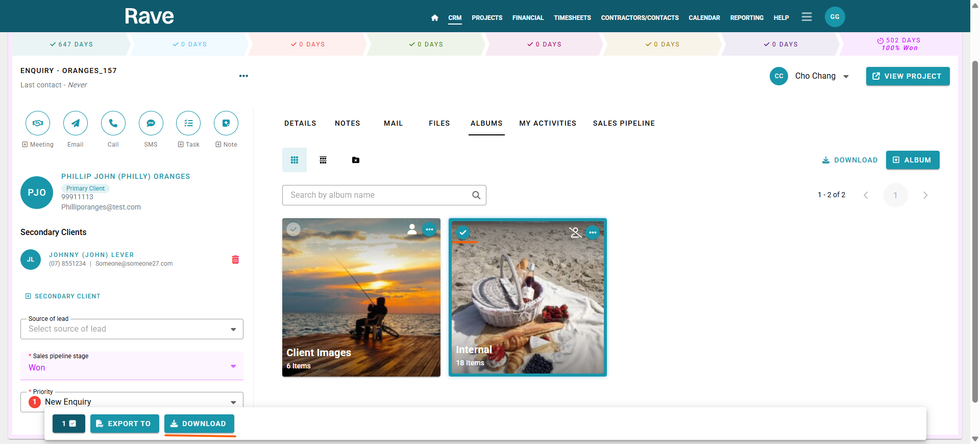The width and height of the screenshot is (980, 444).
Task: Open the GG user avatar menu
Action: (x=835, y=17)
